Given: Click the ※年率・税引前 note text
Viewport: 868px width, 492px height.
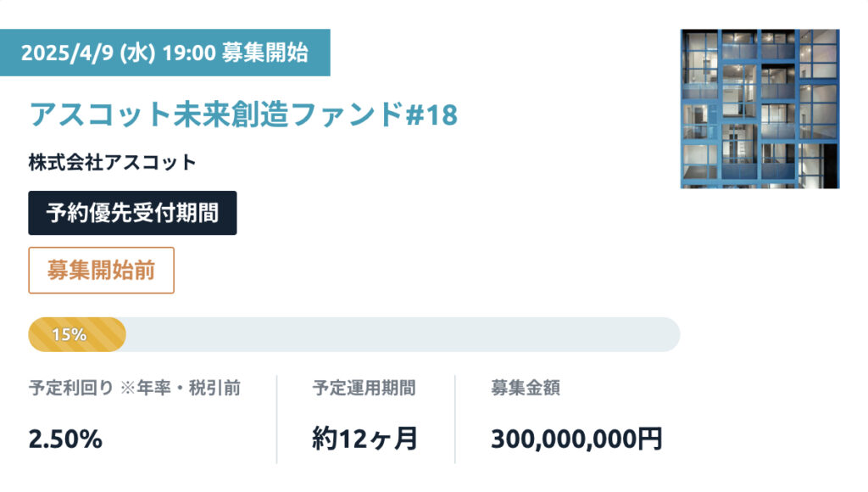Looking at the screenshot, I should [181, 388].
